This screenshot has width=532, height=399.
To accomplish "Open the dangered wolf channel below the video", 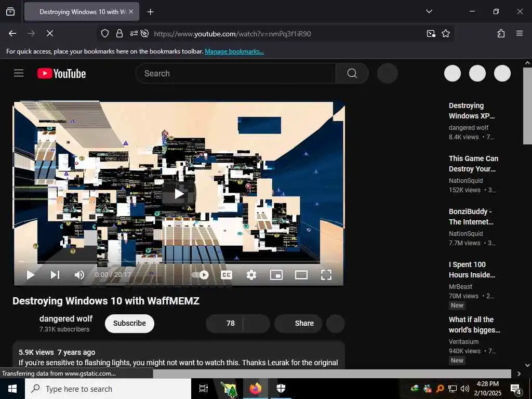I will click(x=66, y=319).
